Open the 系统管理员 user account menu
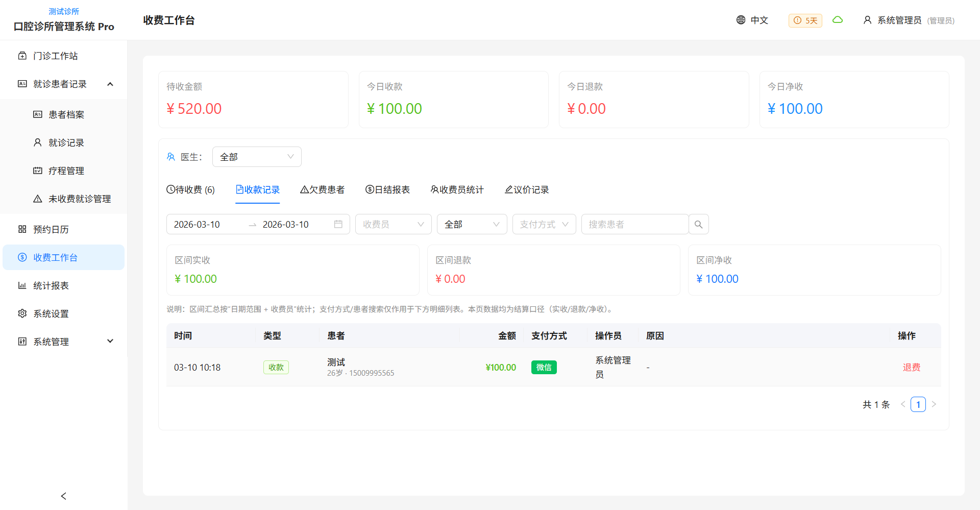 point(909,20)
